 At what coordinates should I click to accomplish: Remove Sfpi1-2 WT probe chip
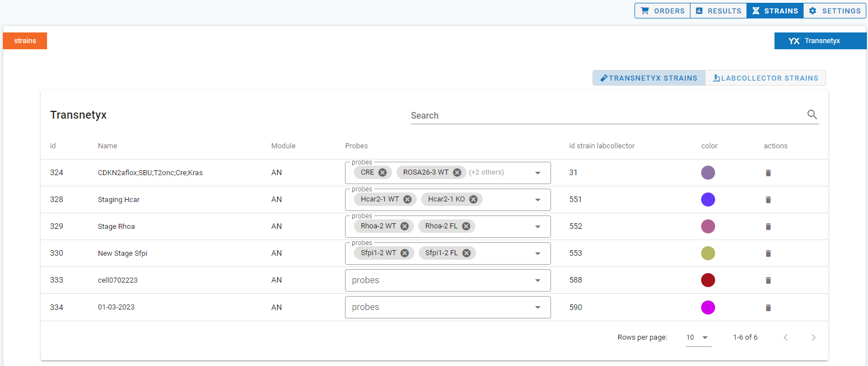coord(405,253)
